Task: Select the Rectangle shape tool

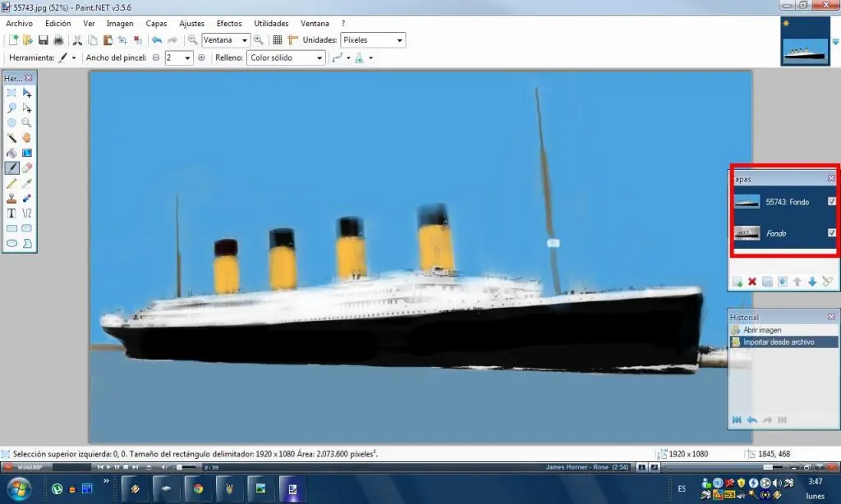Action: click(x=11, y=228)
